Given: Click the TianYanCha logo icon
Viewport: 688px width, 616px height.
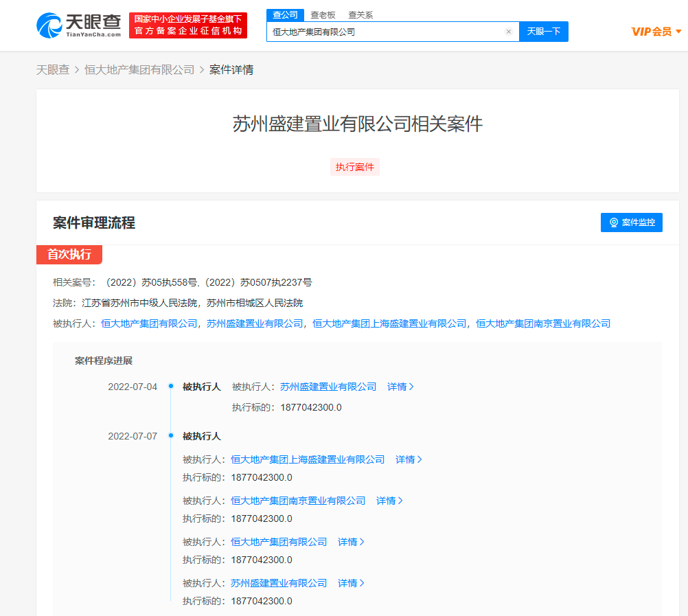Looking at the screenshot, I should pos(49,25).
